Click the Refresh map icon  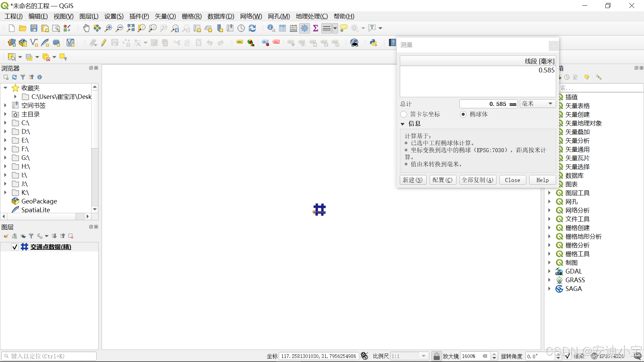click(x=252, y=28)
